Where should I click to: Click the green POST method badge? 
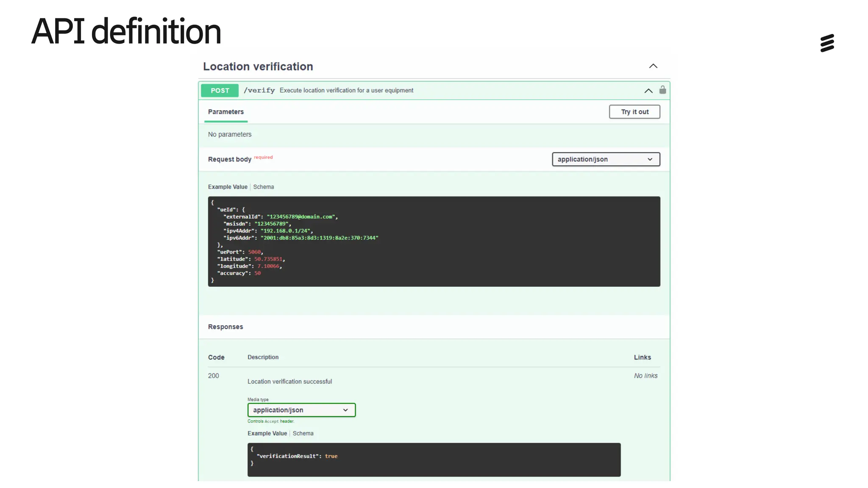coord(220,91)
